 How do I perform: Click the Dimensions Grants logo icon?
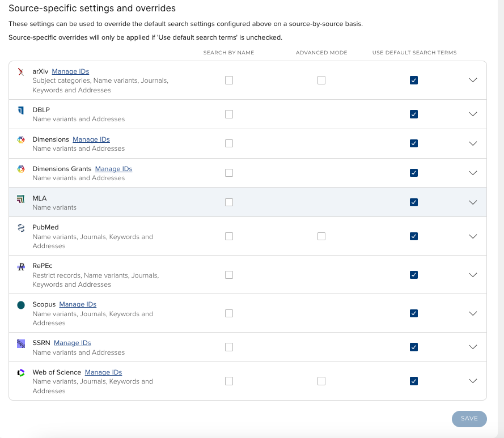coord(21,169)
